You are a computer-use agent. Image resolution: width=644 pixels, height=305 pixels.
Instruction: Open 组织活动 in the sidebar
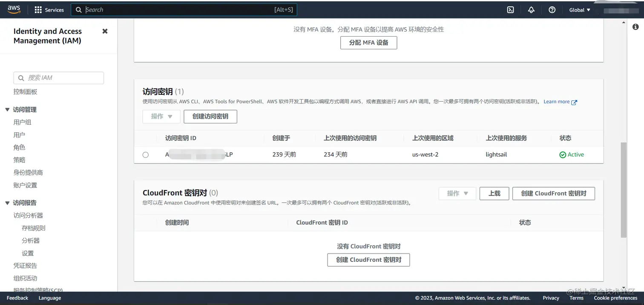click(25, 278)
